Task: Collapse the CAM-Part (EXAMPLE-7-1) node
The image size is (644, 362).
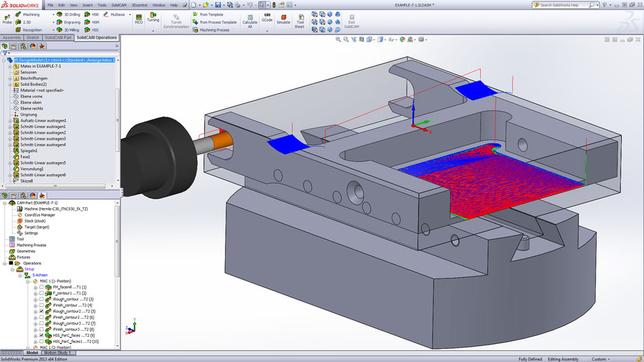Action: (5, 203)
